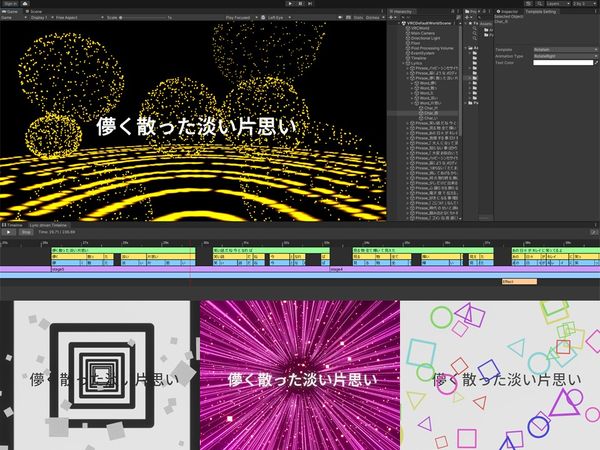Select the Project tab
The image size is (600, 450).
pyautogui.click(x=470, y=11)
